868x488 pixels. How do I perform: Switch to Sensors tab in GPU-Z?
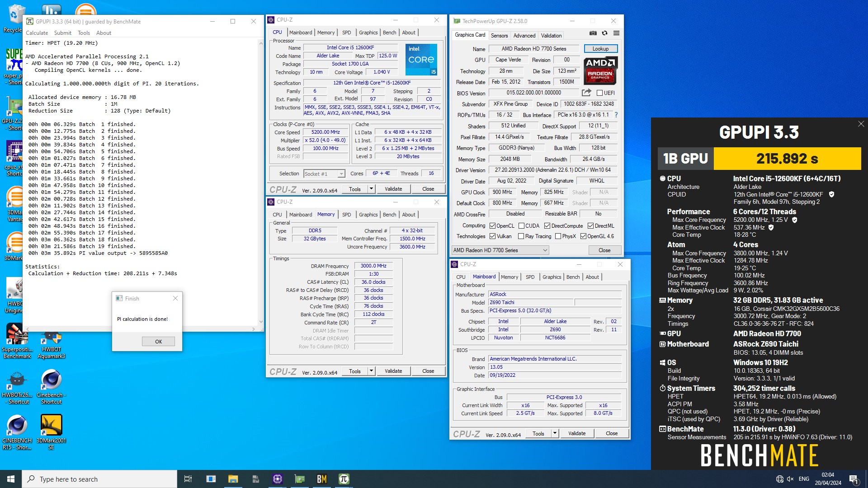[x=499, y=36]
